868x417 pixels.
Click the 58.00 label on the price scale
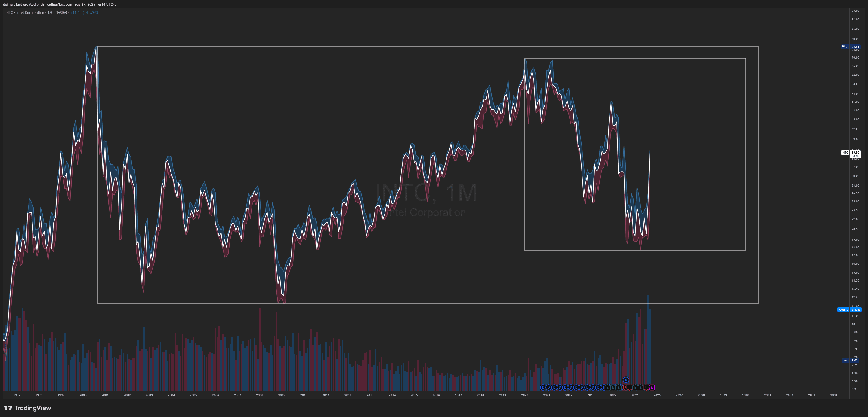(x=855, y=84)
